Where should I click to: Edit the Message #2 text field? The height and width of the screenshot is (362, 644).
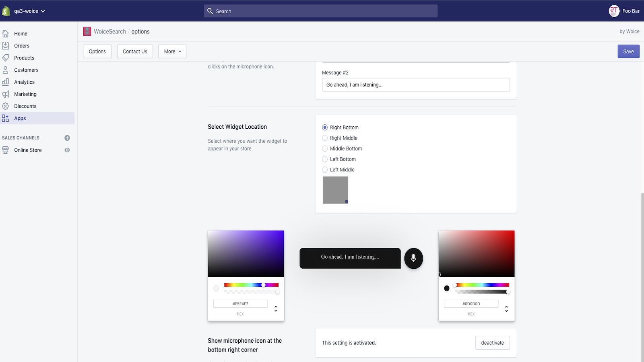416,85
